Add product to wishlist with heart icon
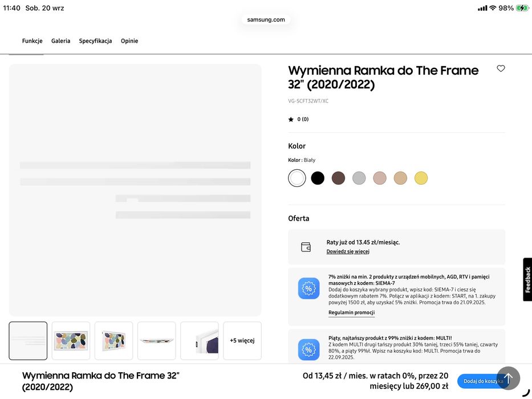532x399 pixels. (501, 68)
